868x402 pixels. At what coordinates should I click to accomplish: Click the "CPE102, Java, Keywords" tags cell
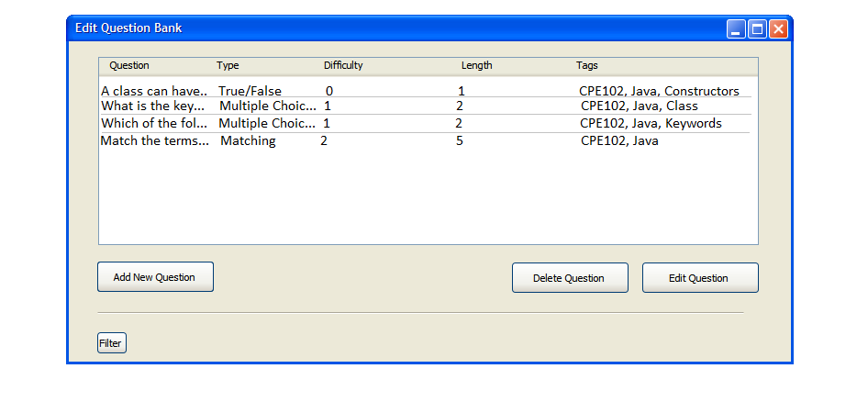(x=651, y=124)
